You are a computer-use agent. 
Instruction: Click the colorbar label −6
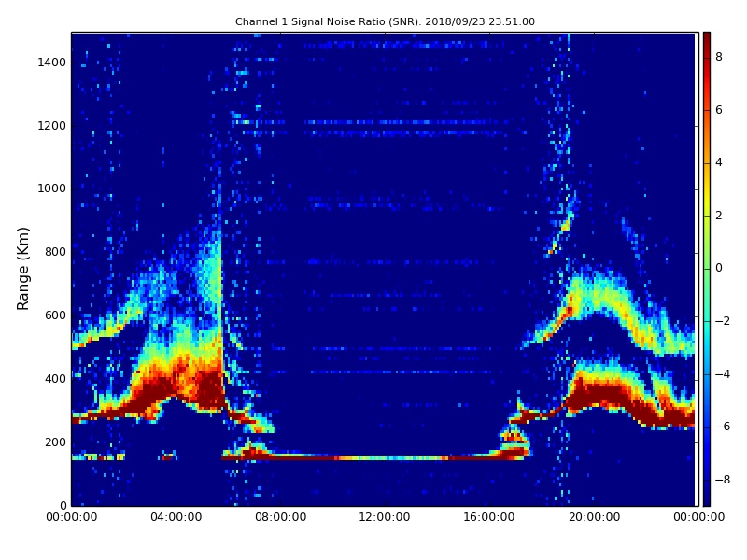pyautogui.click(x=722, y=427)
